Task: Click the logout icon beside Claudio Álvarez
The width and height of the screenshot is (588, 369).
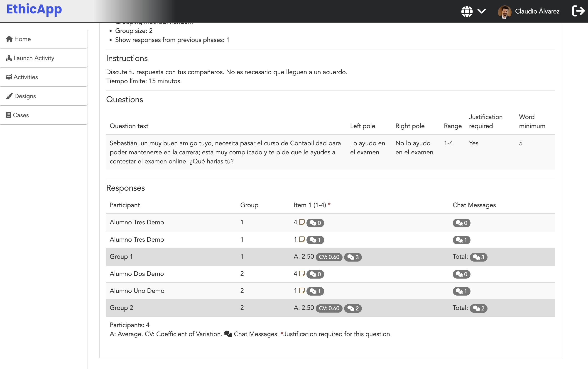Action: point(578,11)
